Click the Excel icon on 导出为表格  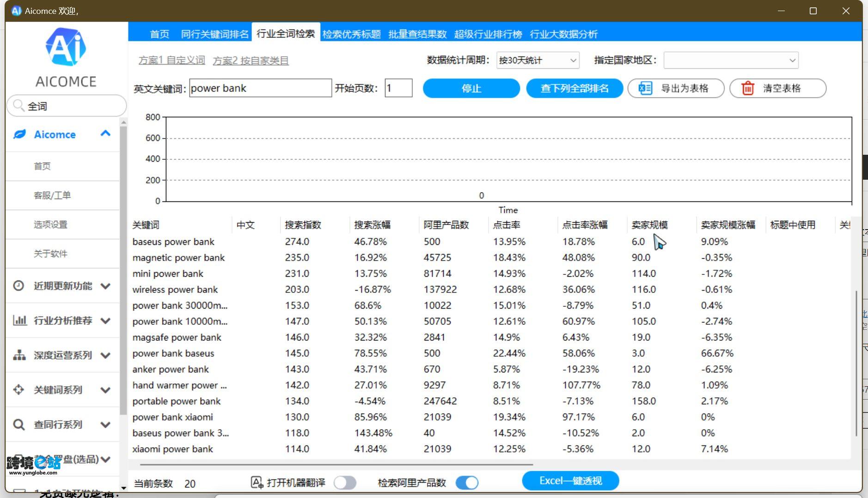(x=645, y=88)
